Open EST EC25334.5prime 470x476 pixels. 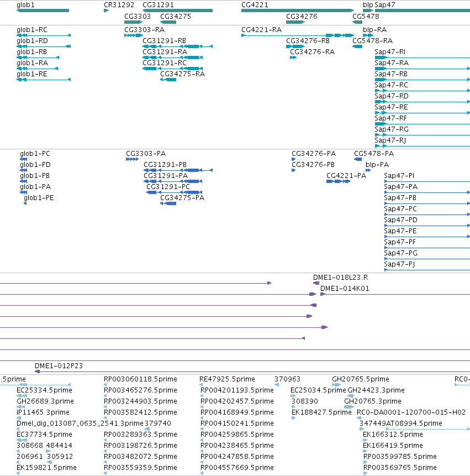44,390
